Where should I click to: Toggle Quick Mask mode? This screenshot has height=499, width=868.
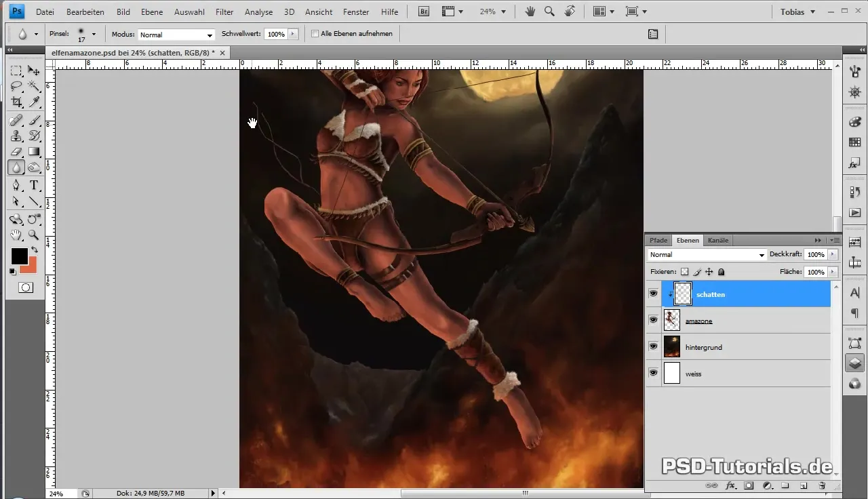click(25, 287)
